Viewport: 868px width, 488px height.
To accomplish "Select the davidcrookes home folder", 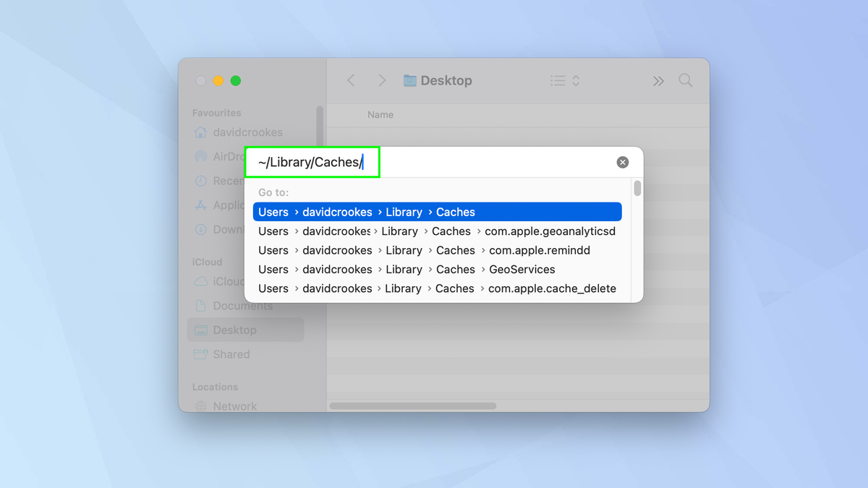I will (239, 132).
